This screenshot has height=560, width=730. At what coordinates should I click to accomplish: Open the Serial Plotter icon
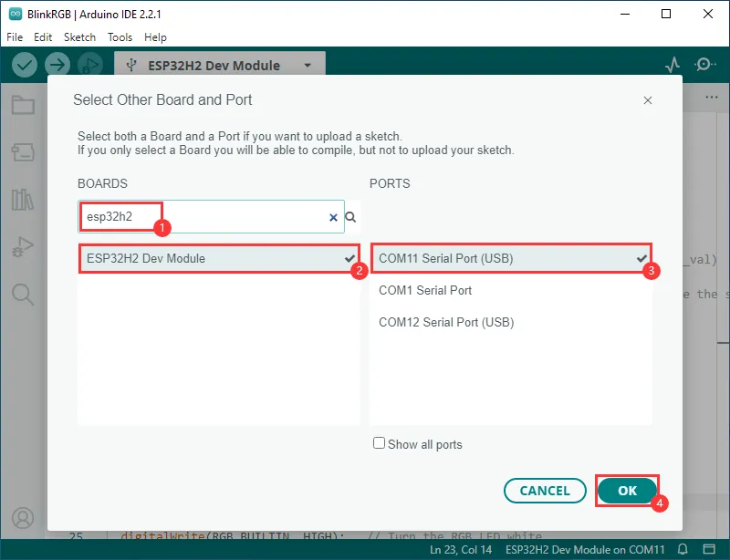tap(673, 65)
